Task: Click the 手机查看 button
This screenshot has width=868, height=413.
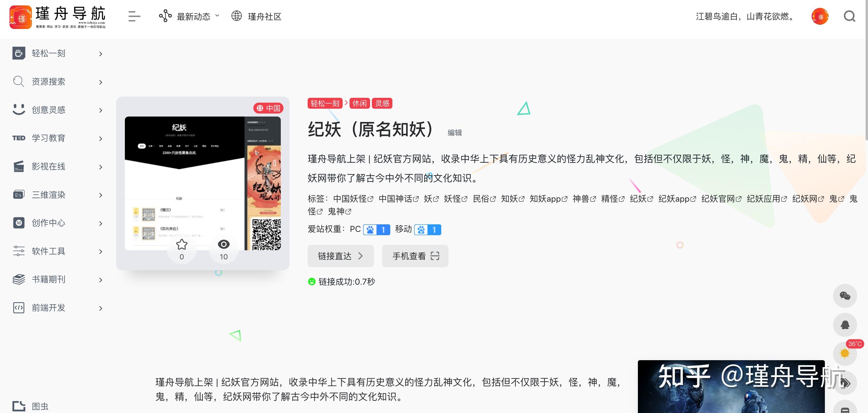Action: [x=415, y=256]
